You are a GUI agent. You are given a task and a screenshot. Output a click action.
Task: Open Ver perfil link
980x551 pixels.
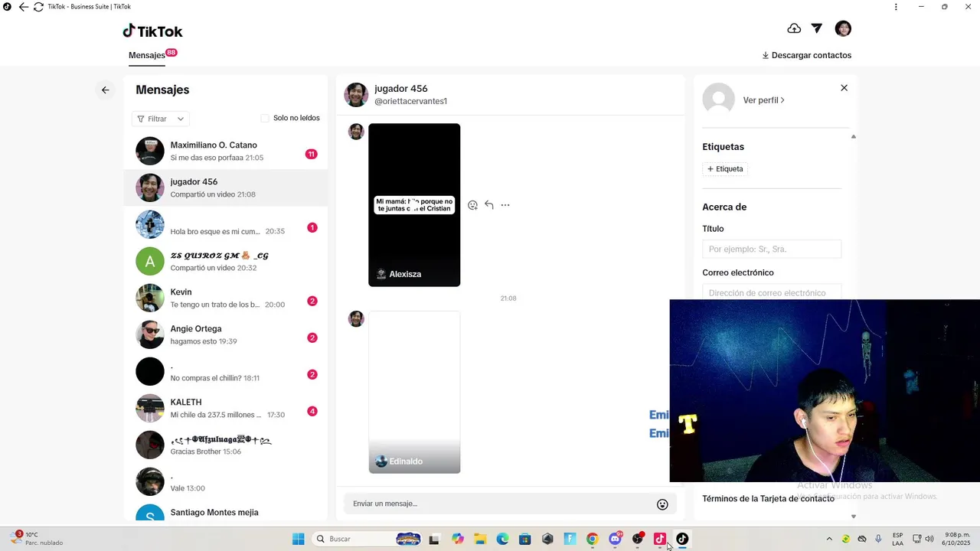coord(763,100)
